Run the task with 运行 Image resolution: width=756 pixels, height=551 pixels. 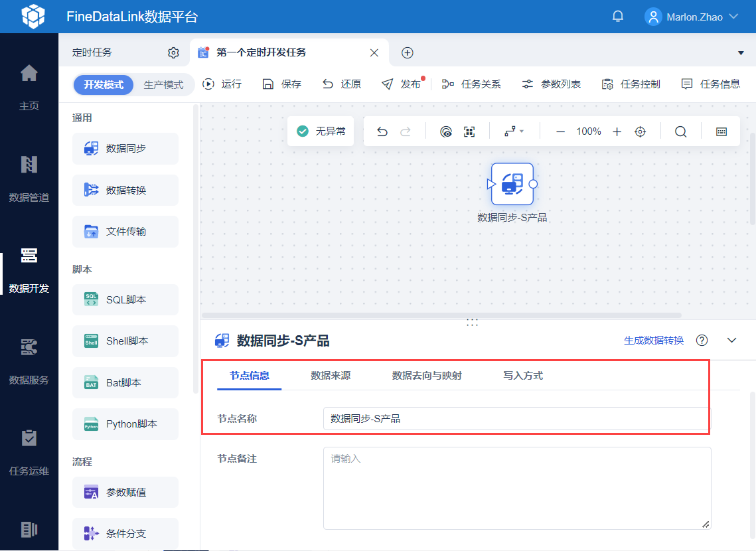tap(222, 84)
